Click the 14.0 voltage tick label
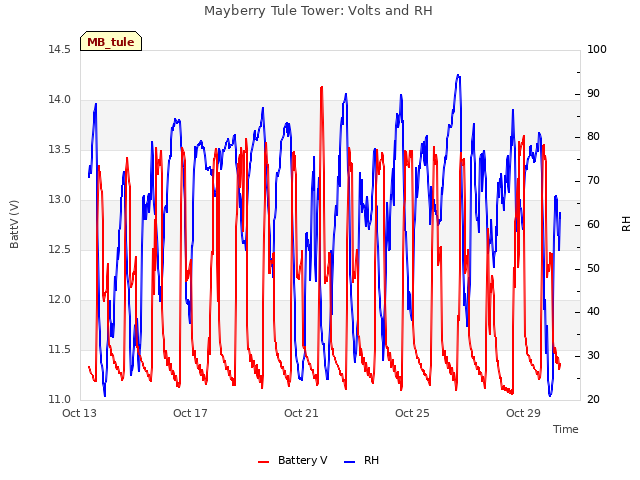The height and width of the screenshot is (480, 640). coord(60,100)
